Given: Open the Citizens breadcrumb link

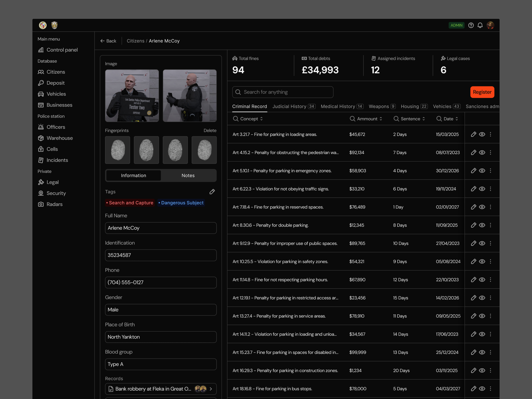Looking at the screenshot, I should (135, 41).
